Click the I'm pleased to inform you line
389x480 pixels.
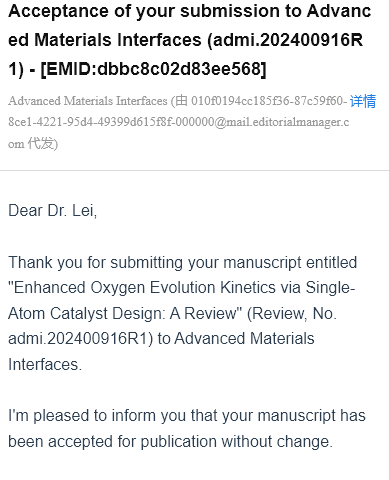187,416
